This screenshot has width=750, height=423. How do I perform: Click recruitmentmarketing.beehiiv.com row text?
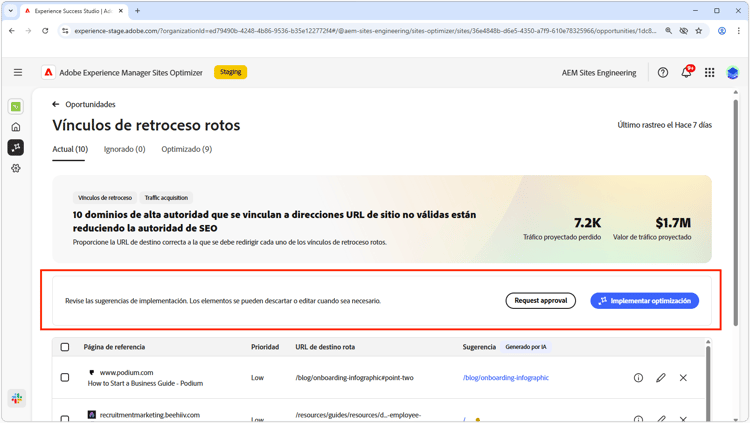coord(150,415)
